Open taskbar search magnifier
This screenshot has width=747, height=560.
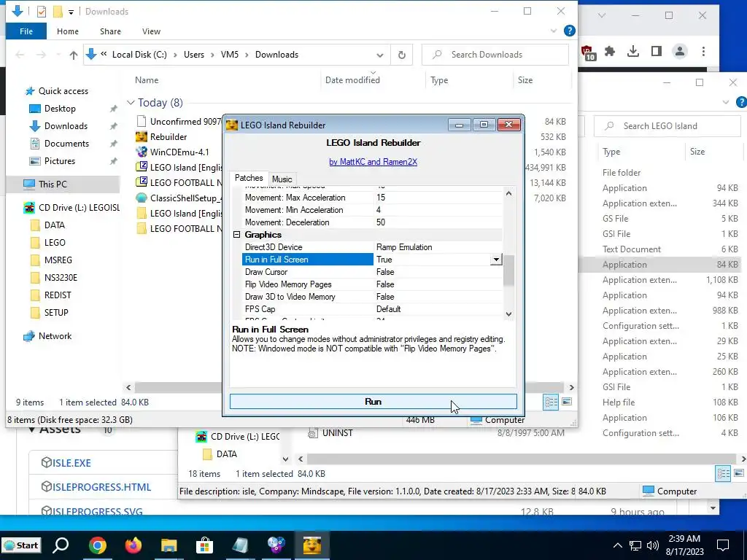[61, 545]
